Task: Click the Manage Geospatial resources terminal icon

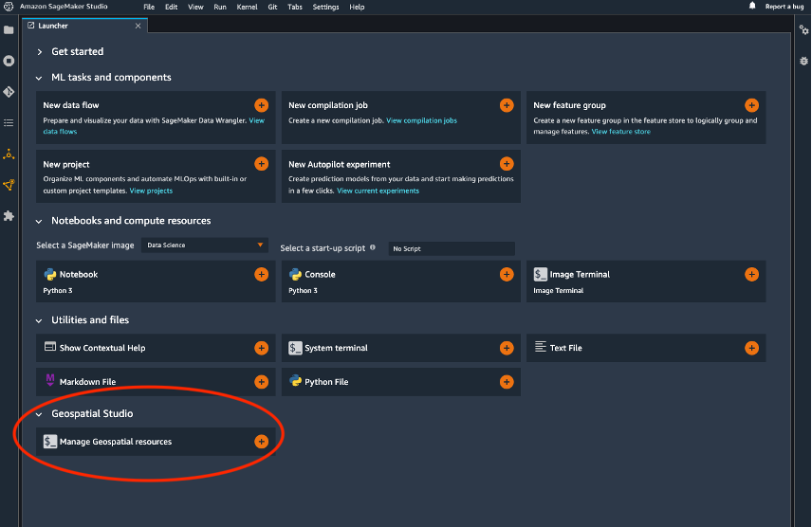Action: [x=50, y=441]
